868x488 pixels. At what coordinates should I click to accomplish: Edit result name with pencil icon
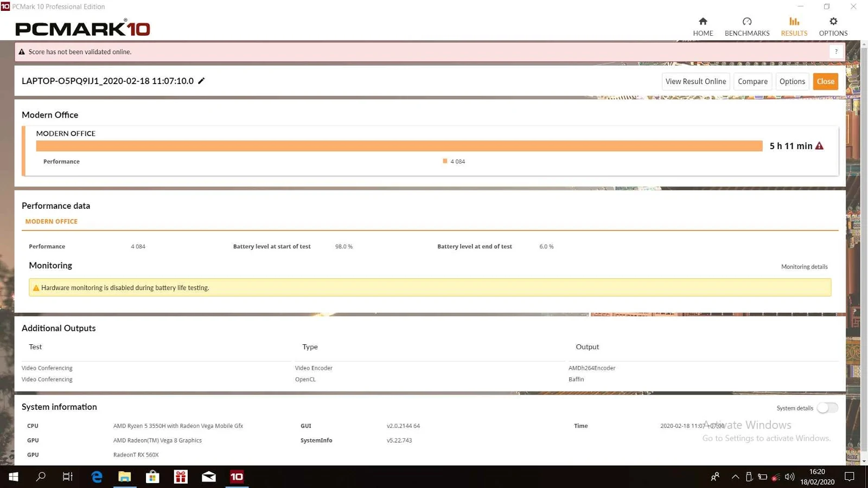tap(201, 81)
